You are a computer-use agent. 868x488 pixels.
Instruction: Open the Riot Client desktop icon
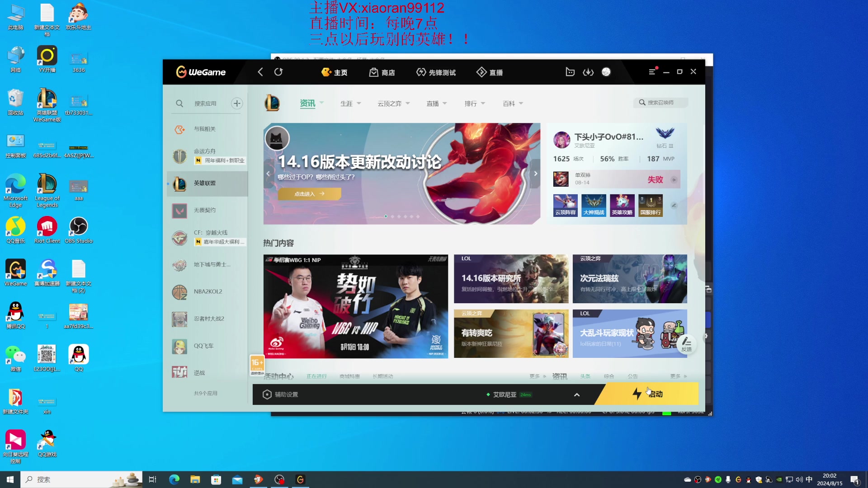click(47, 230)
